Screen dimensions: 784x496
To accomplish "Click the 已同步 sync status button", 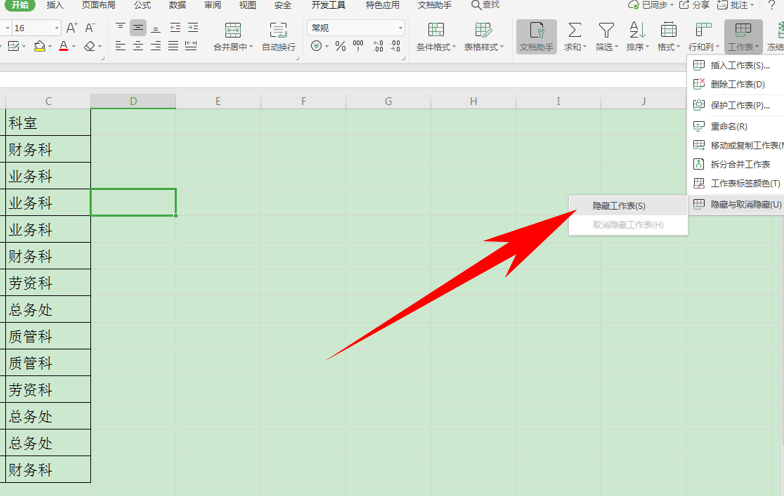I will click(650, 5).
